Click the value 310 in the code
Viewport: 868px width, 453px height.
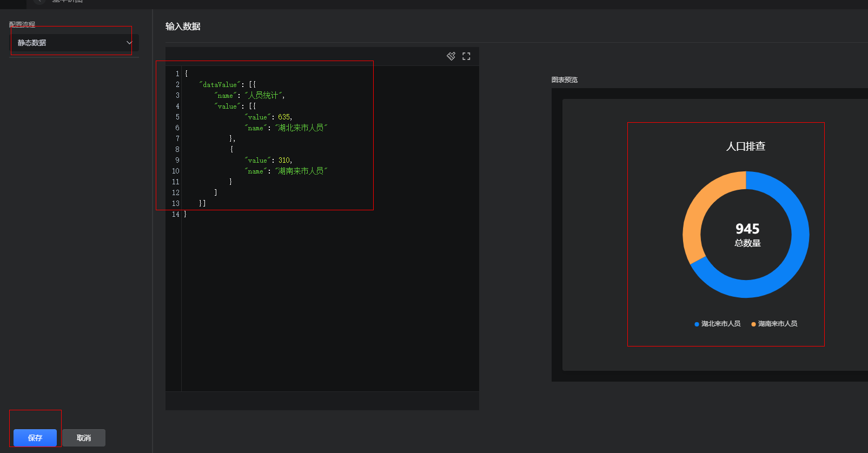click(284, 161)
